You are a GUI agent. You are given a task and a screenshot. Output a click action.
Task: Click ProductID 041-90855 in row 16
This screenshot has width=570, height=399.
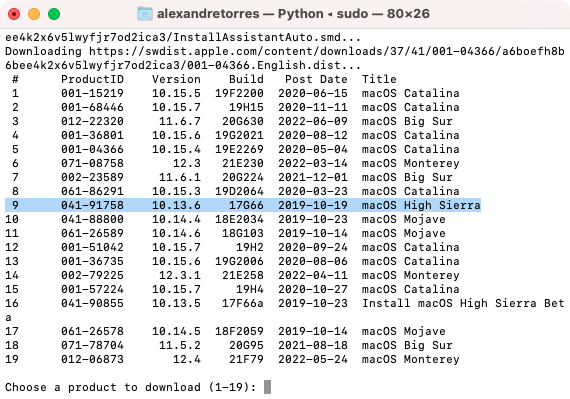(92, 303)
